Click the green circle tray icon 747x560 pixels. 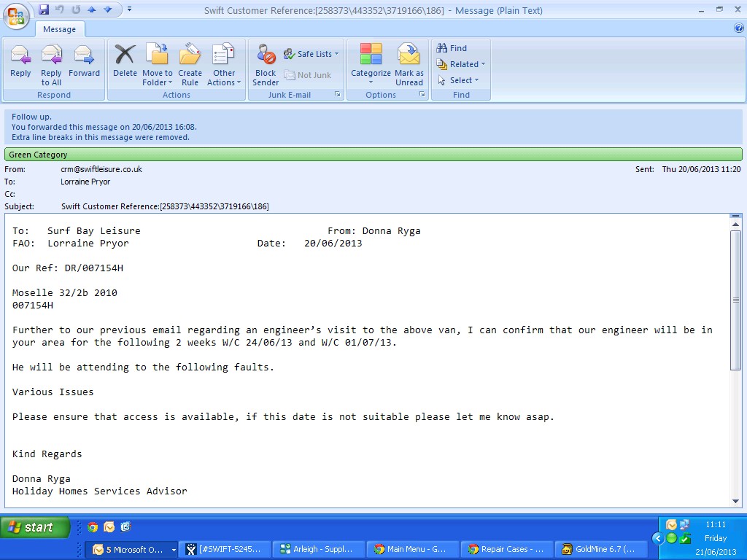[671, 539]
